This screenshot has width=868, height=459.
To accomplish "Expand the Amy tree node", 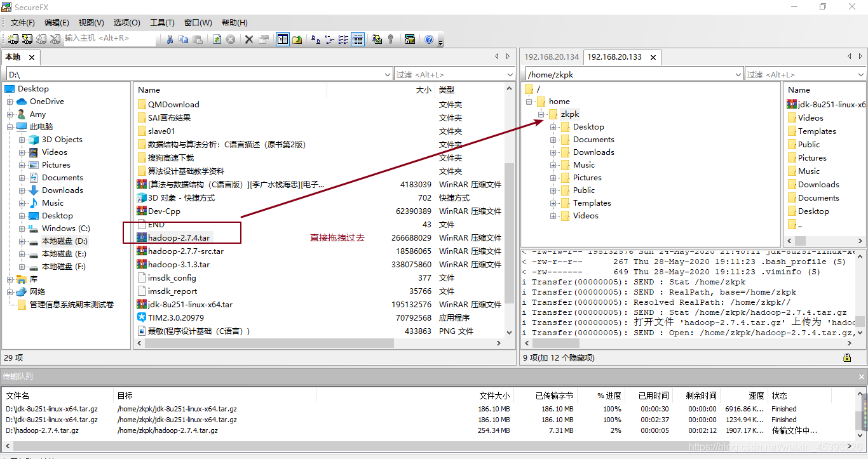I will coord(10,114).
